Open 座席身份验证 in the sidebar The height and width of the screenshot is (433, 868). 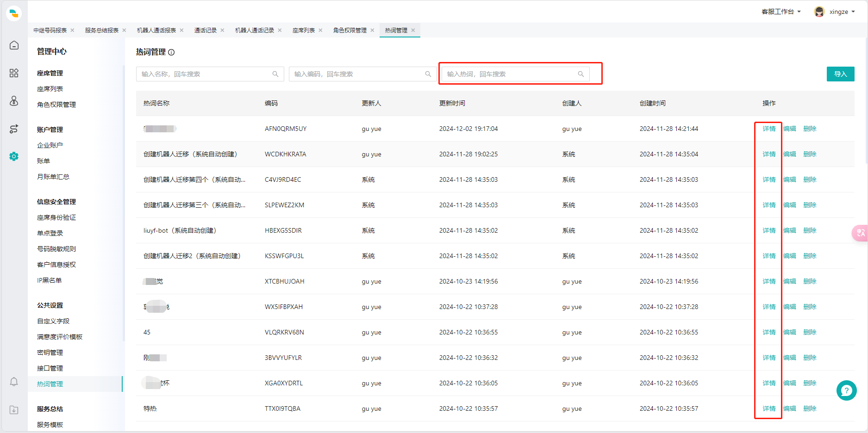coord(56,217)
